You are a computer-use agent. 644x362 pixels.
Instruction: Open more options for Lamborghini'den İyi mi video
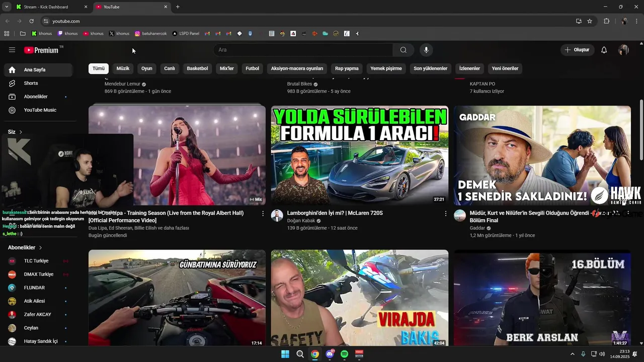click(445, 214)
